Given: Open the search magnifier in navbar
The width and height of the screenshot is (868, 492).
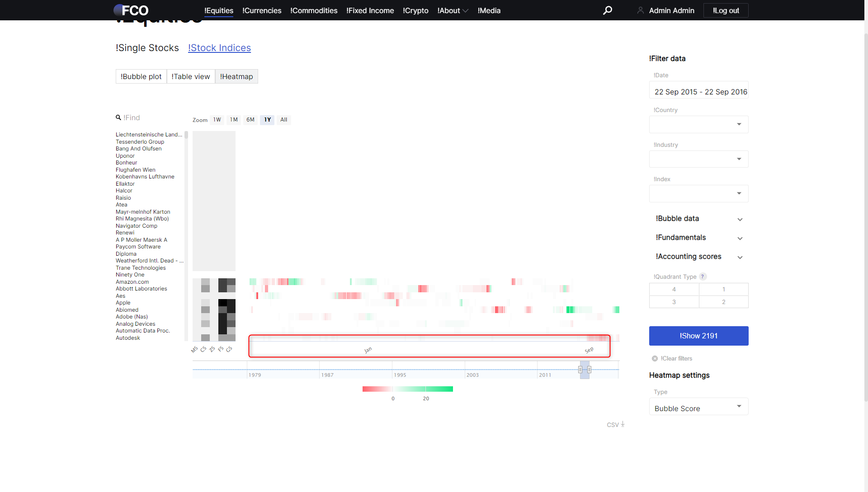Looking at the screenshot, I should (608, 10).
